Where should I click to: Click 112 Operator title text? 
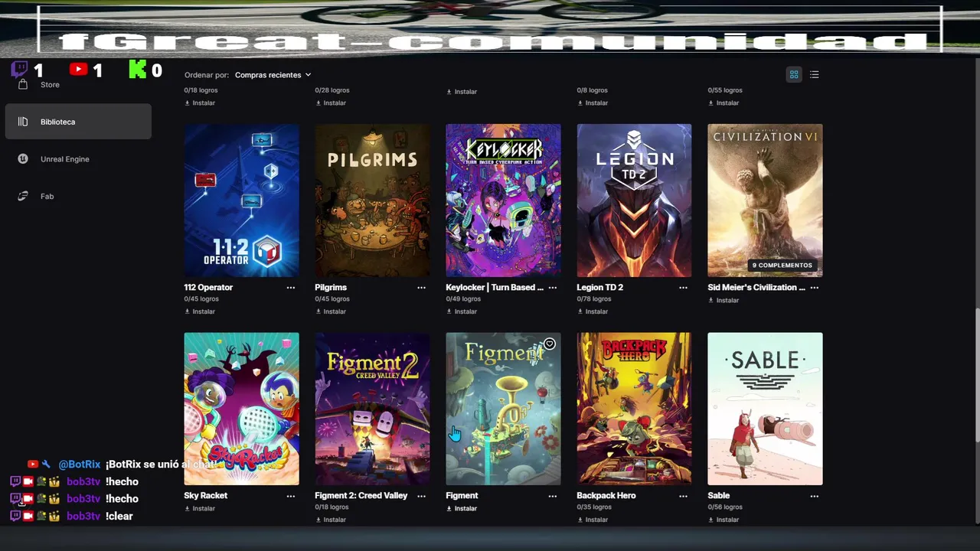point(208,288)
